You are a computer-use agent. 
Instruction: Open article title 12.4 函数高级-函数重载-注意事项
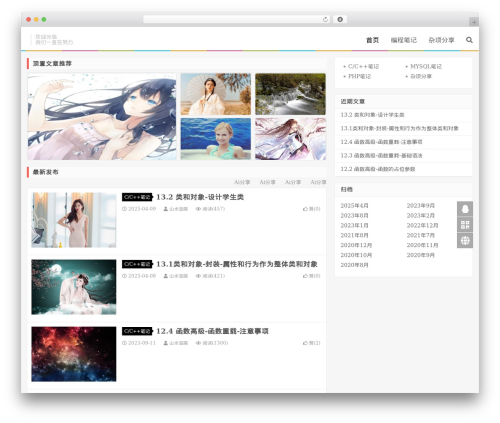tap(212, 331)
